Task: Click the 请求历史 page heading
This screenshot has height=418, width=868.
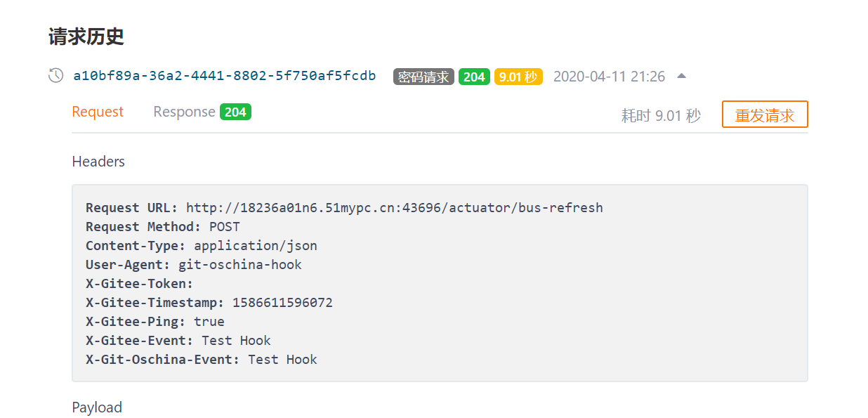Action: (x=84, y=37)
